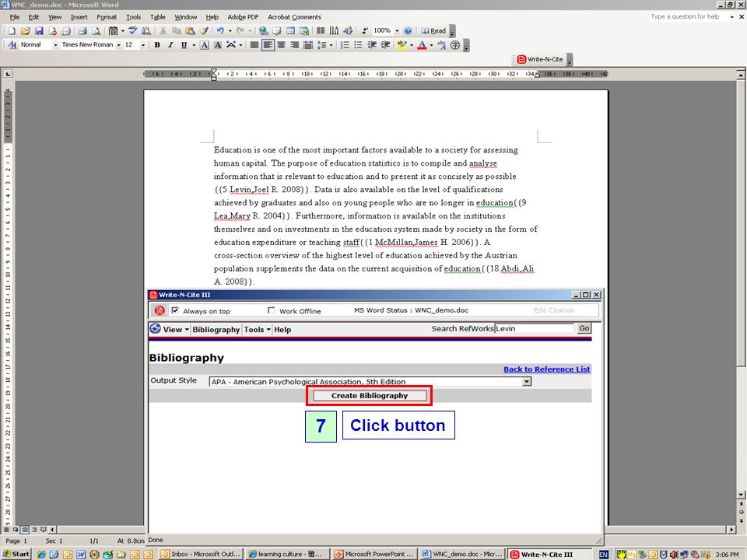Enable the Work Offline checkbox

tap(271, 310)
